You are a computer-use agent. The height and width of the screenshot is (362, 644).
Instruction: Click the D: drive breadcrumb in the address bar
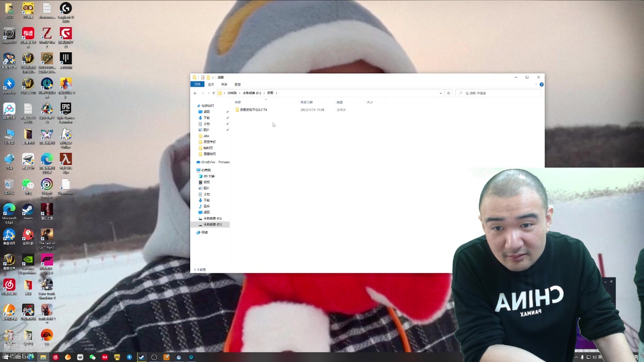[x=252, y=93]
